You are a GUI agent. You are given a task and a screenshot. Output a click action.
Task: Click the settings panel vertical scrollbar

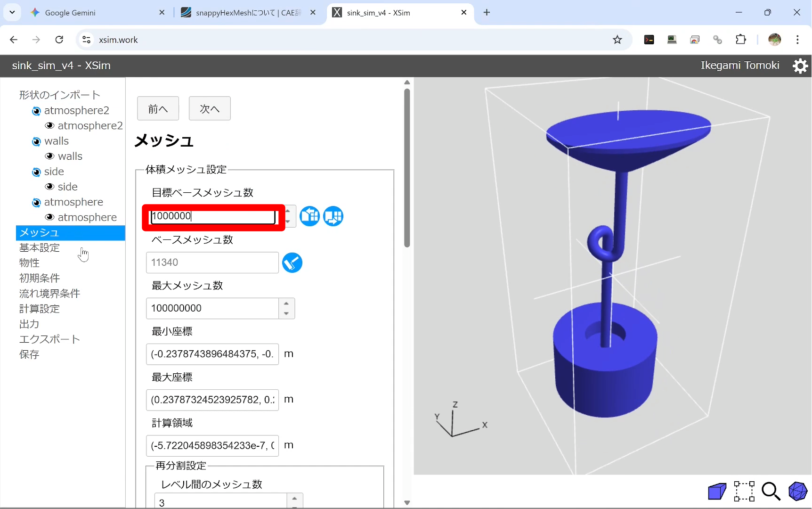[407, 167]
